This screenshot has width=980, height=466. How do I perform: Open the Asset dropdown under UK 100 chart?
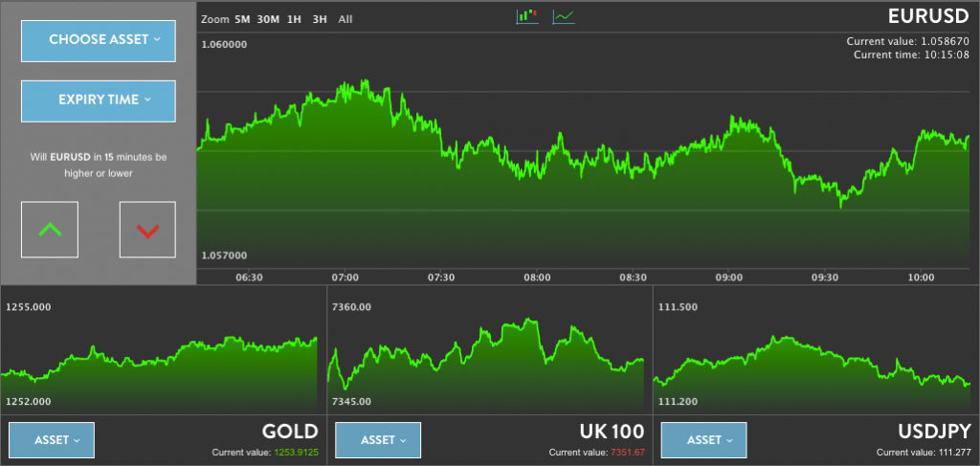point(378,440)
